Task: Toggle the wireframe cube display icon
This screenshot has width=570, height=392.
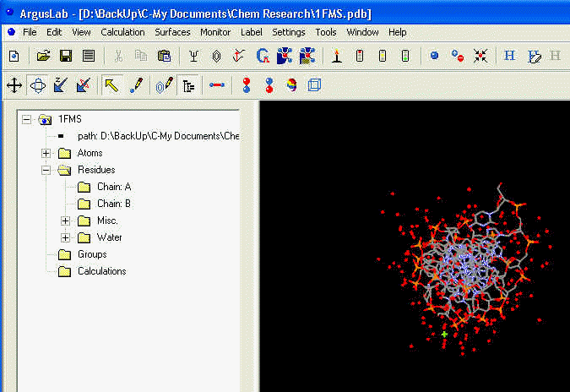Action: click(x=314, y=84)
